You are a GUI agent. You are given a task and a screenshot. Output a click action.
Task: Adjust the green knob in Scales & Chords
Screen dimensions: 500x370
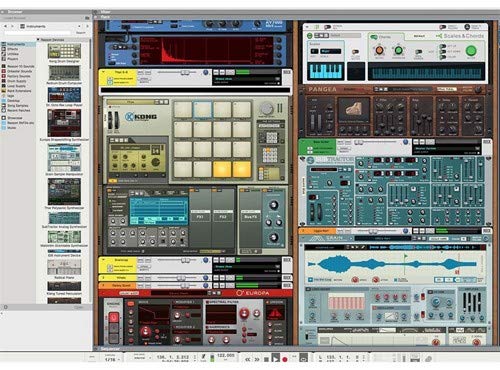click(x=398, y=51)
